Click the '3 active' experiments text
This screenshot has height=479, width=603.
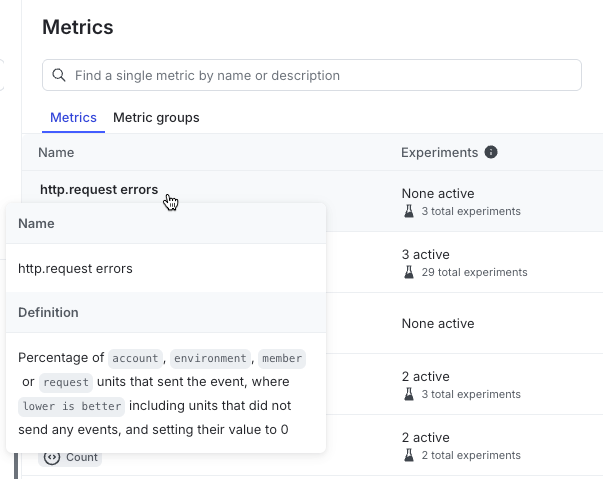426,254
